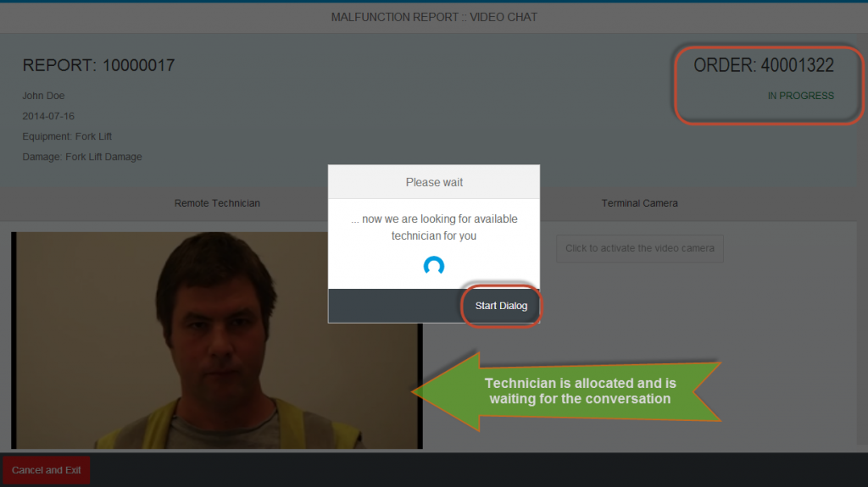868x487 pixels.
Task: Select the Remote Technician column header
Action: point(217,203)
